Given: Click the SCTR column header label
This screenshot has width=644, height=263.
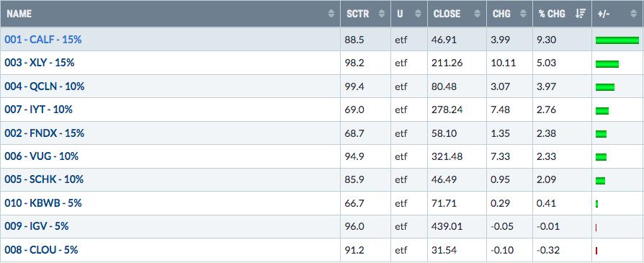Looking at the screenshot, I should 358,14.
